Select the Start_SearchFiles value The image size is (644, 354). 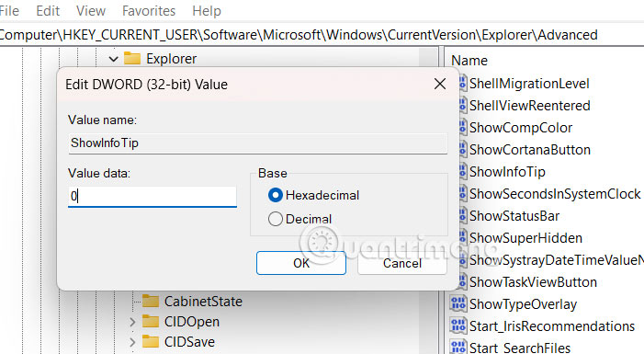(520, 348)
